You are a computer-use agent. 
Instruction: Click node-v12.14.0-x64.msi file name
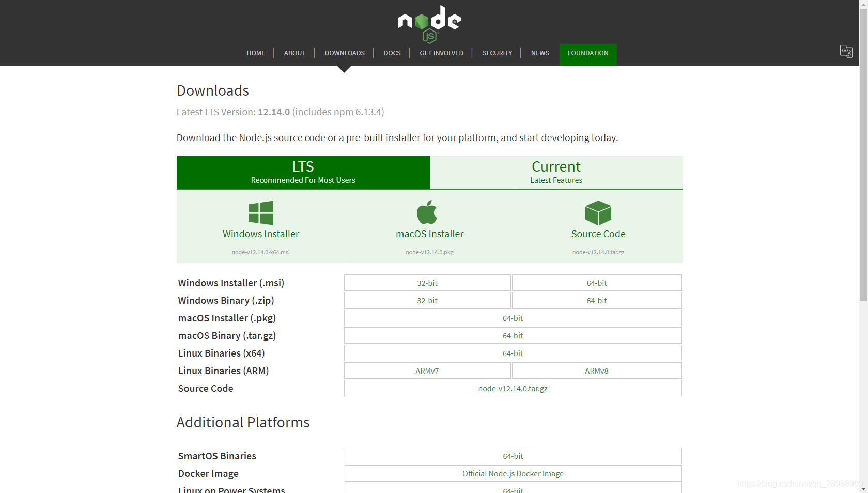coord(261,252)
